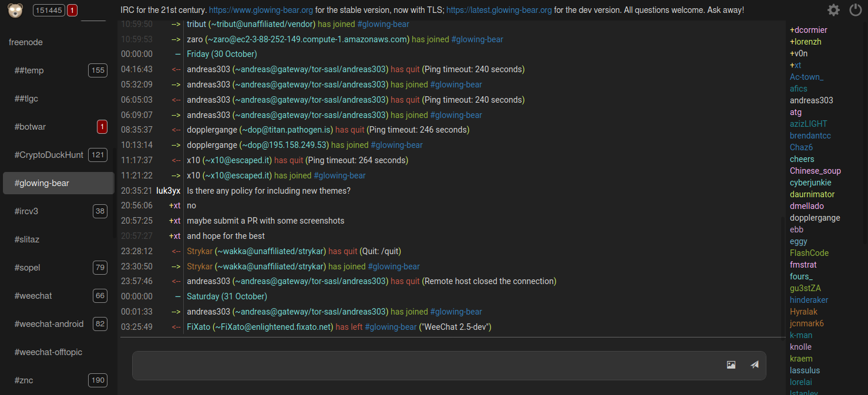Select Chaz6 in the nicklist
Screen dimensions: 868x395
tap(801, 147)
